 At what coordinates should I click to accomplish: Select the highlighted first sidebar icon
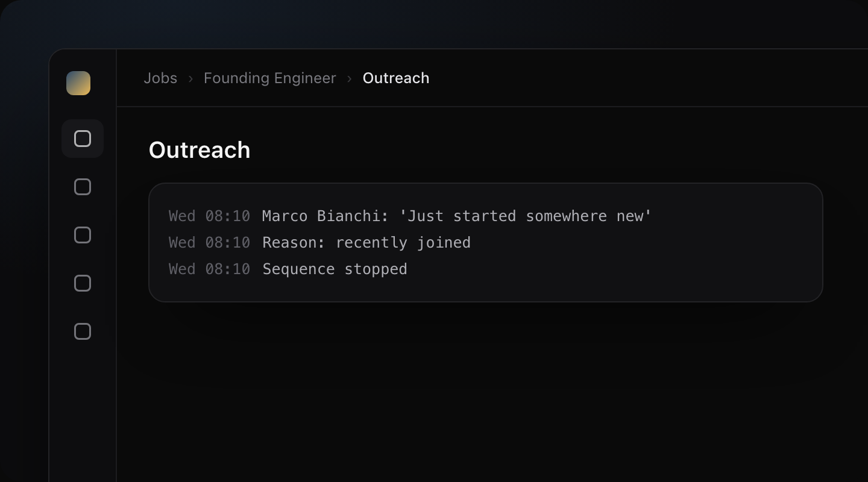83,139
